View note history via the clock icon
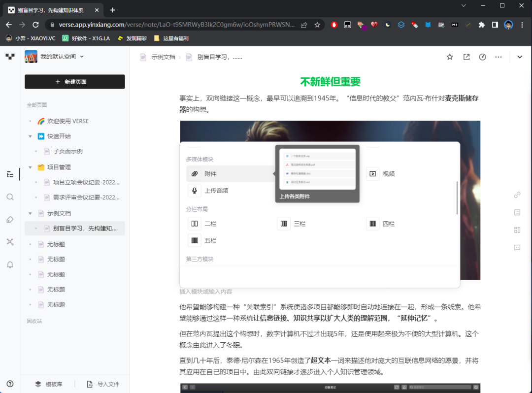This screenshot has height=393, width=532. tap(482, 57)
